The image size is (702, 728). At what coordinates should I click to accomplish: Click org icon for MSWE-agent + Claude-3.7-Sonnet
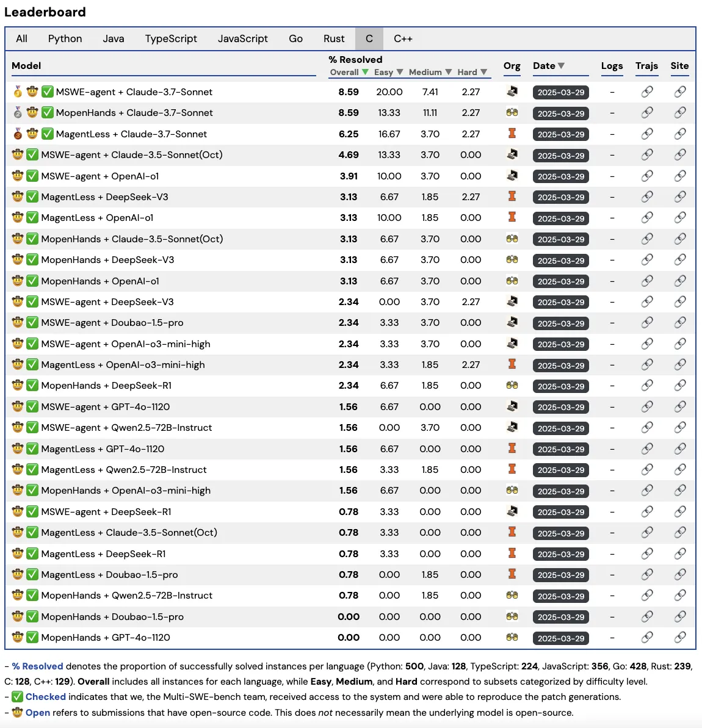512,92
